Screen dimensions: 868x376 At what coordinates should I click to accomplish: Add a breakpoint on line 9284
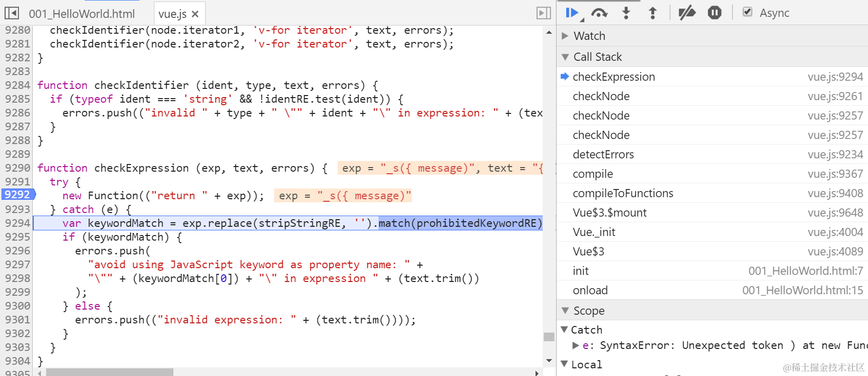(17, 85)
